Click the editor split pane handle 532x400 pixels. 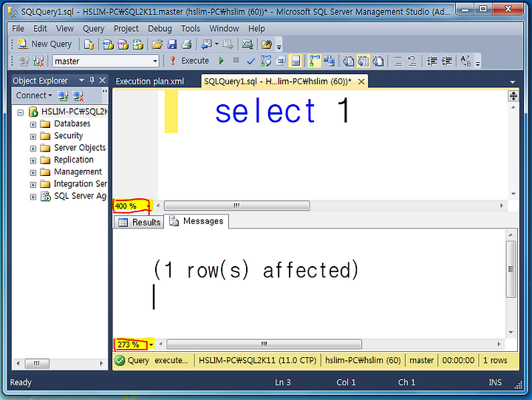click(513, 96)
